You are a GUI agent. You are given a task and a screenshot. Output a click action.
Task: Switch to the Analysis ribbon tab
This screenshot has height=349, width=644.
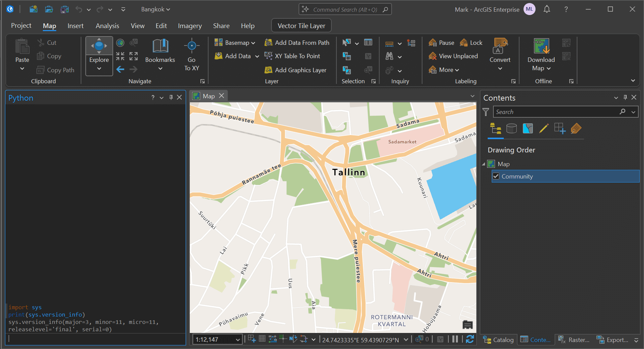pos(107,26)
